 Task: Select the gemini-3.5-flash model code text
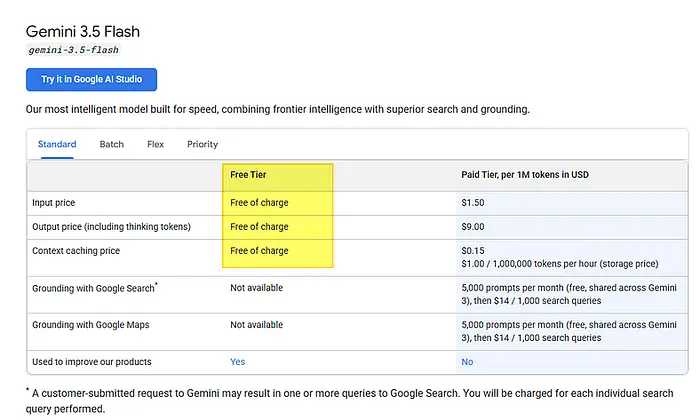[x=73, y=50]
